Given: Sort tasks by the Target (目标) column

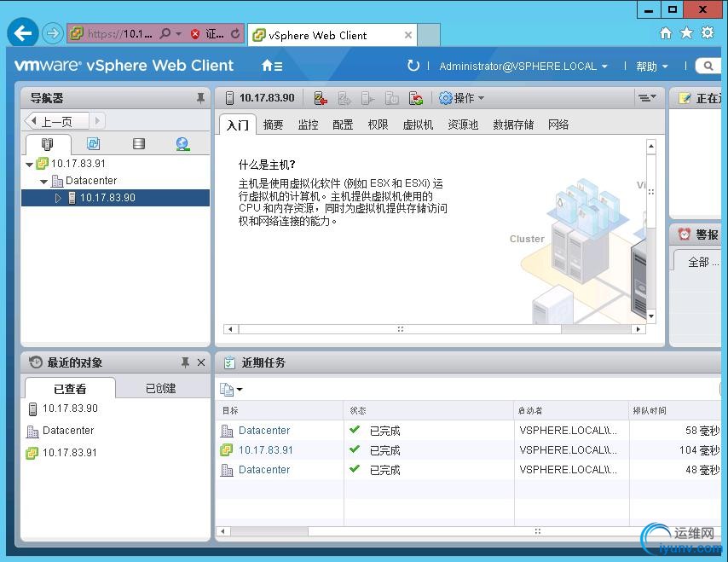Looking at the screenshot, I should point(280,410).
